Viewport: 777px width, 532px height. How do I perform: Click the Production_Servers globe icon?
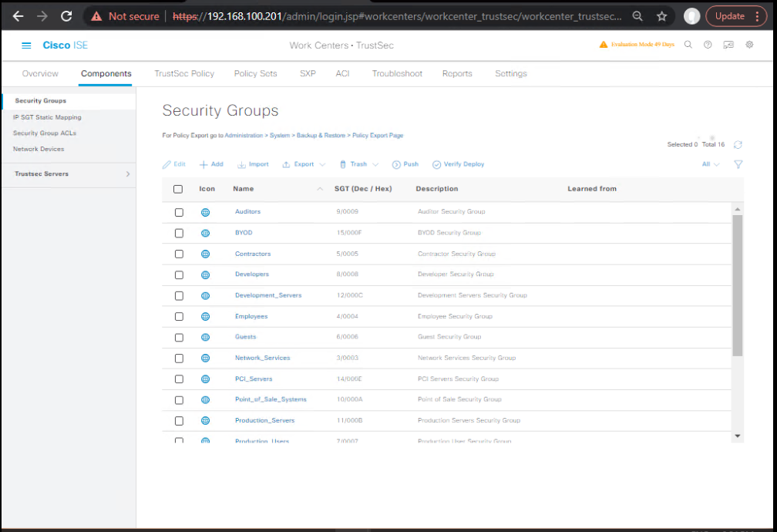tap(205, 420)
